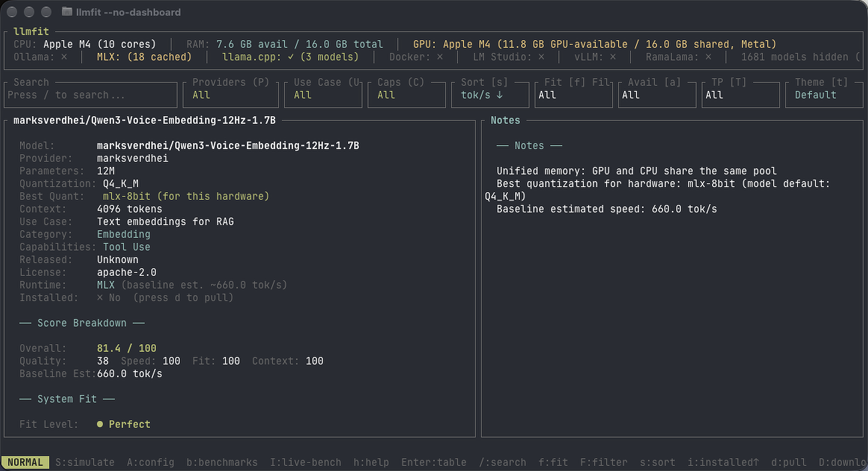Click the folder icon in the title bar
Screen dimensions: 868x471
[x=67, y=12]
